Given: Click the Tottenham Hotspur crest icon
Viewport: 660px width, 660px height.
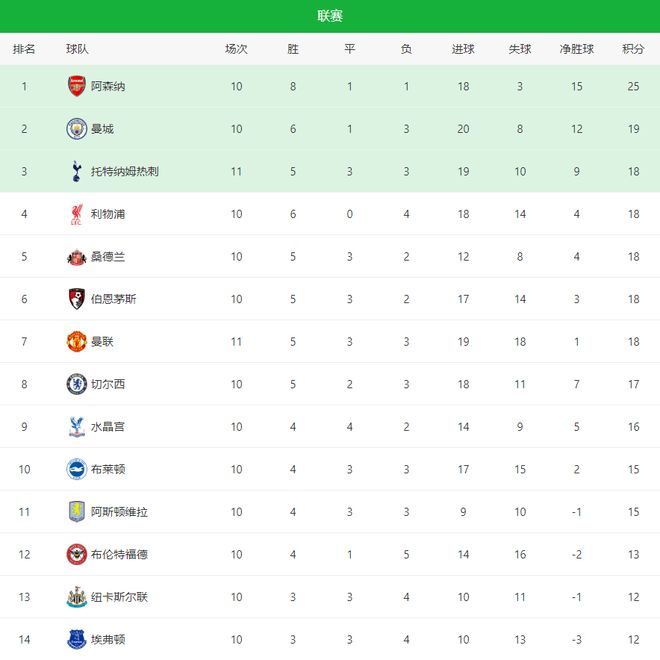Looking at the screenshot, I should (76, 171).
